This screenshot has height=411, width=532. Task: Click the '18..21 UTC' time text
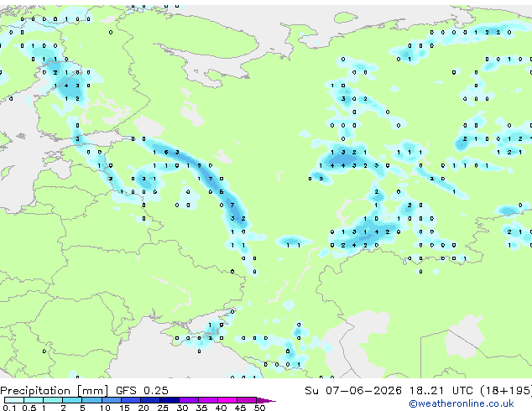(x=441, y=391)
